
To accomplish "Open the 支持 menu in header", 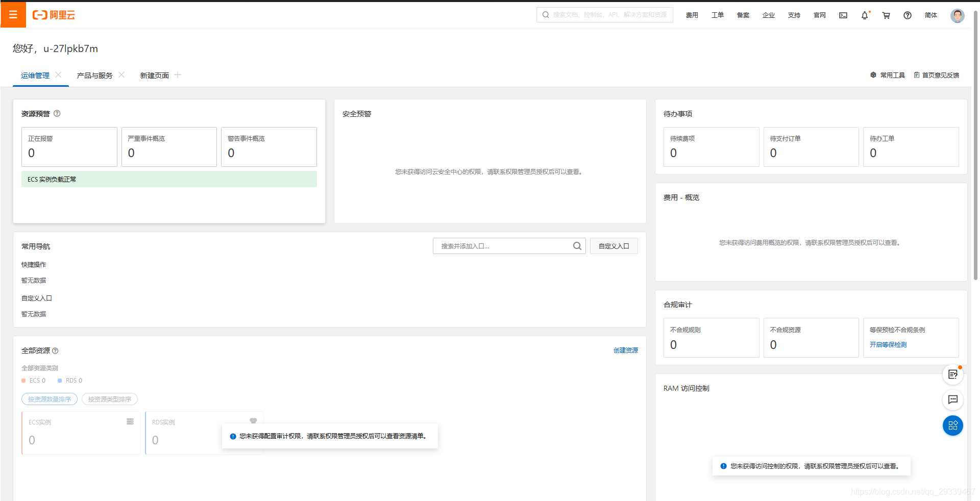I will (794, 15).
